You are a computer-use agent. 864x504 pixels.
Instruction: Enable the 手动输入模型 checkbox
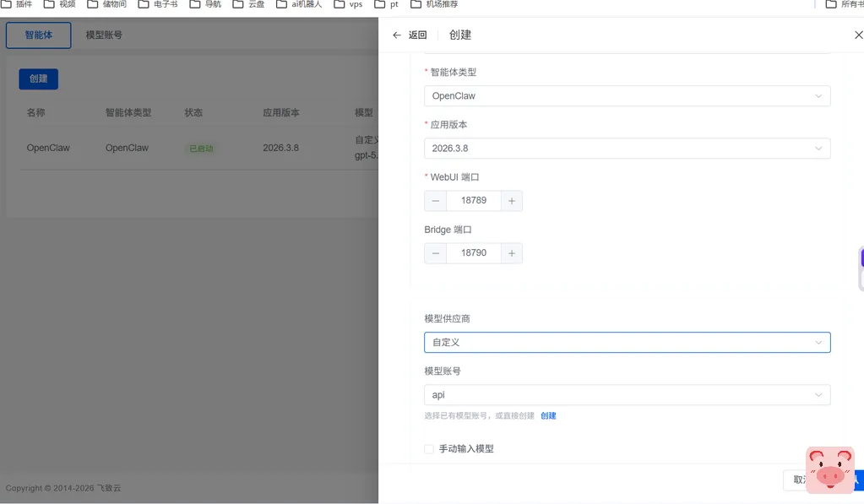coord(429,449)
